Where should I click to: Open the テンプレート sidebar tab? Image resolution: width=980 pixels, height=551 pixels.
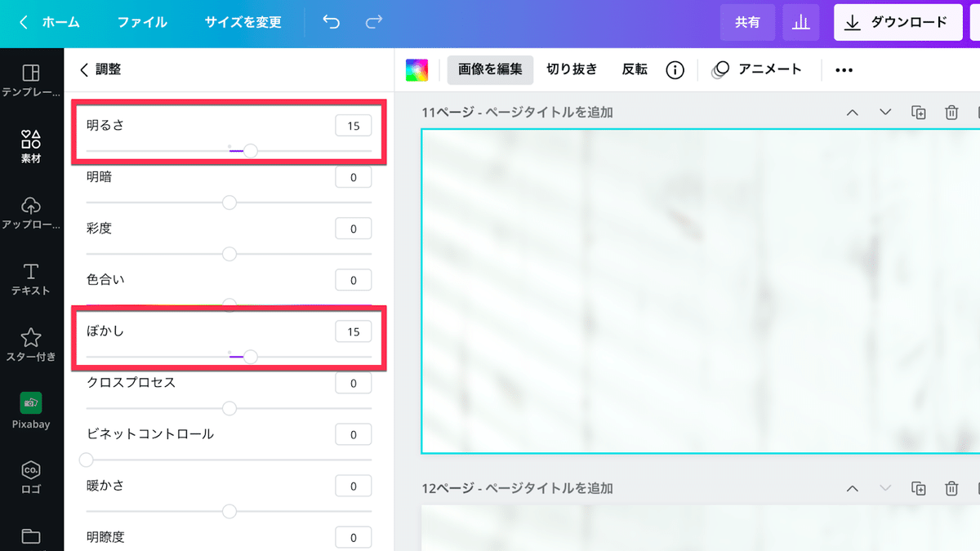click(x=31, y=81)
